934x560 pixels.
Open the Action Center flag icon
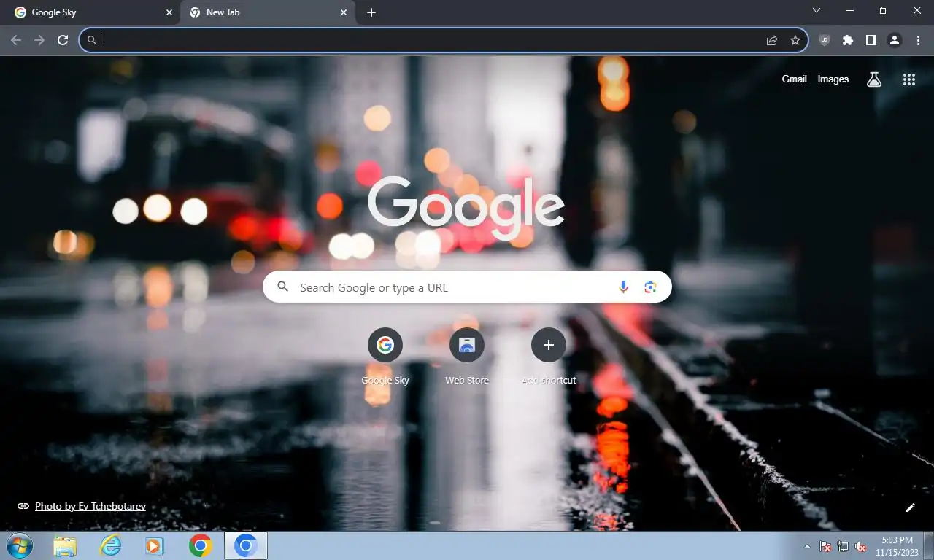(x=825, y=546)
